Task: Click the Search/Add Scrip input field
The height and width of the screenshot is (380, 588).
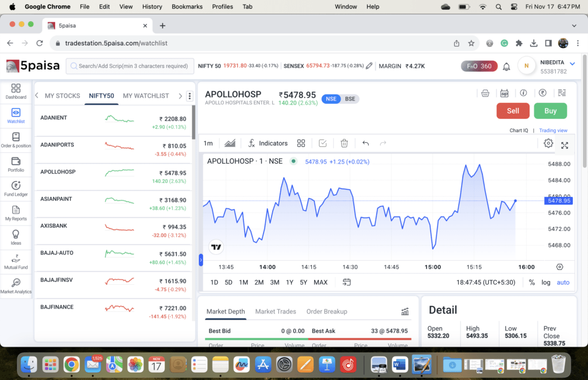Action: (x=130, y=66)
